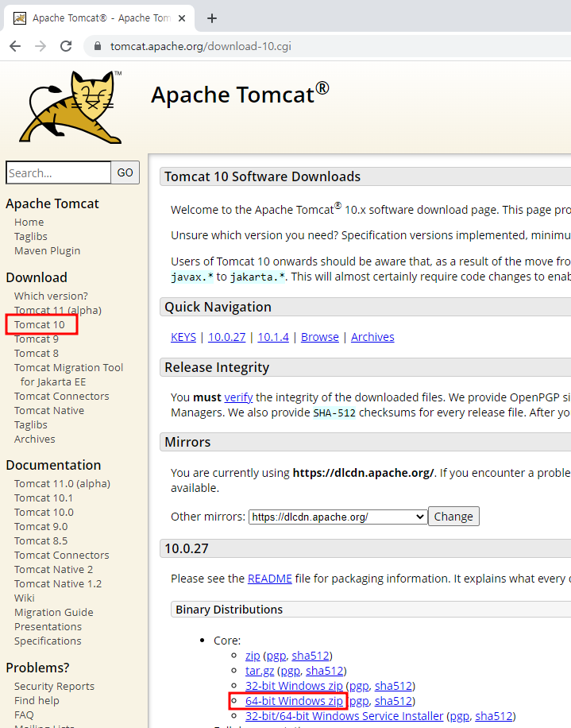
Task: Click the browser back arrow
Action: point(15,46)
